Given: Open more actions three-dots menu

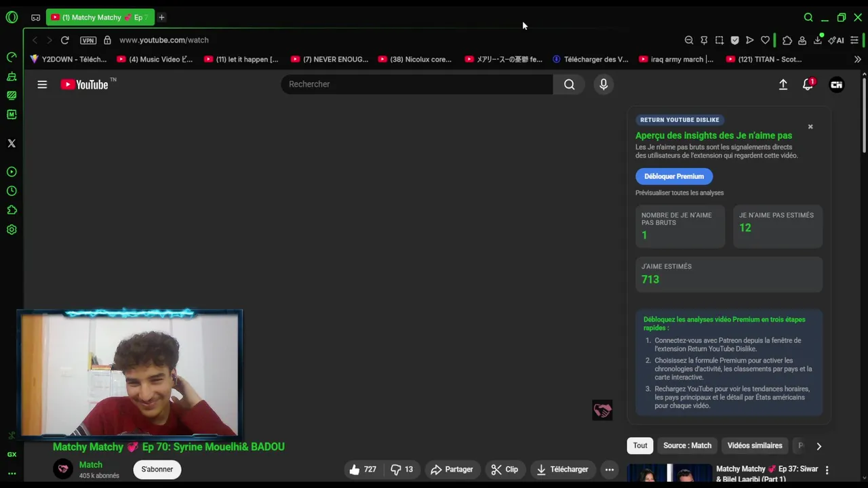Looking at the screenshot, I should click(610, 469).
